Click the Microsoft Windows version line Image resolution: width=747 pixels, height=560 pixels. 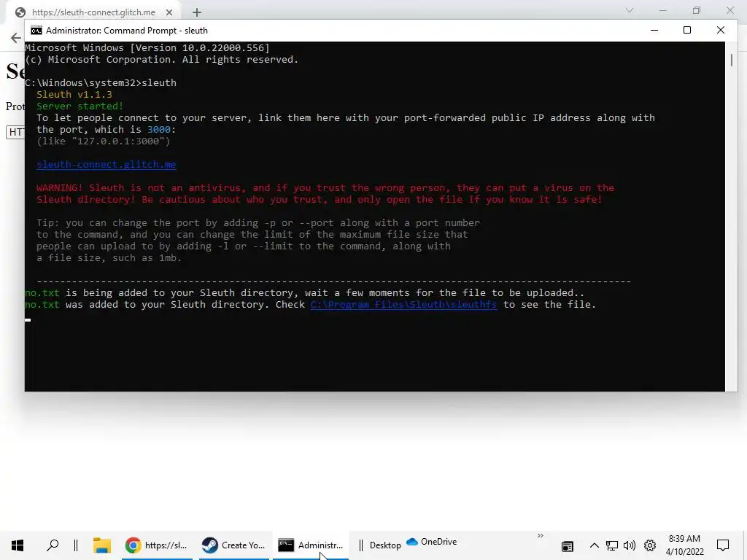(147, 47)
